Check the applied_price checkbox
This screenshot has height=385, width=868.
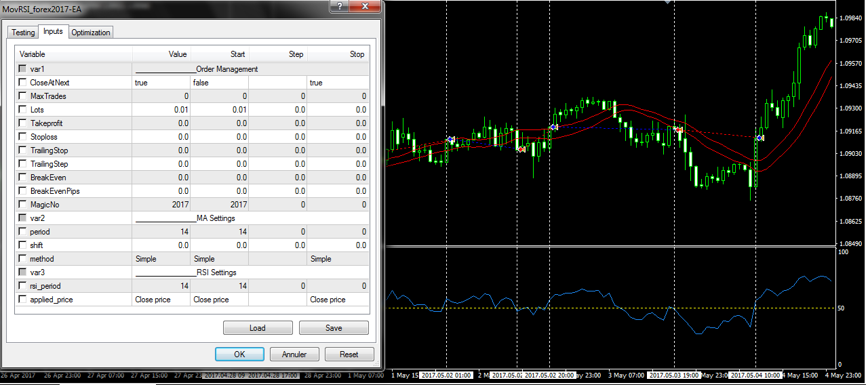(x=23, y=300)
